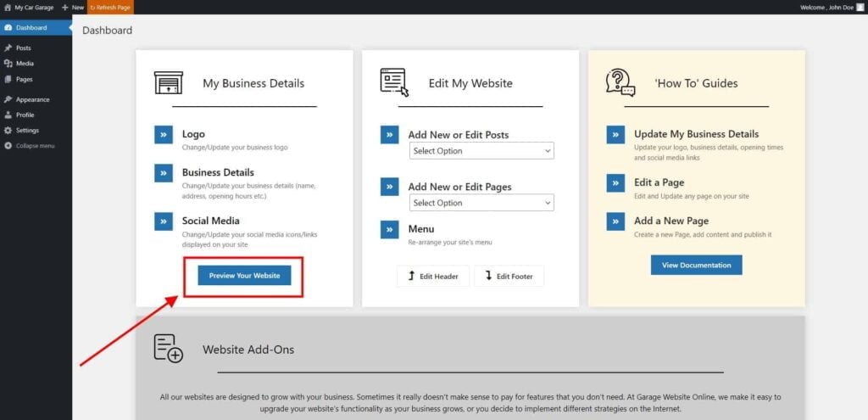Click arrow icon next to Edit a Page
This screenshot has height=420, width=868.
[x=615, y=182]
